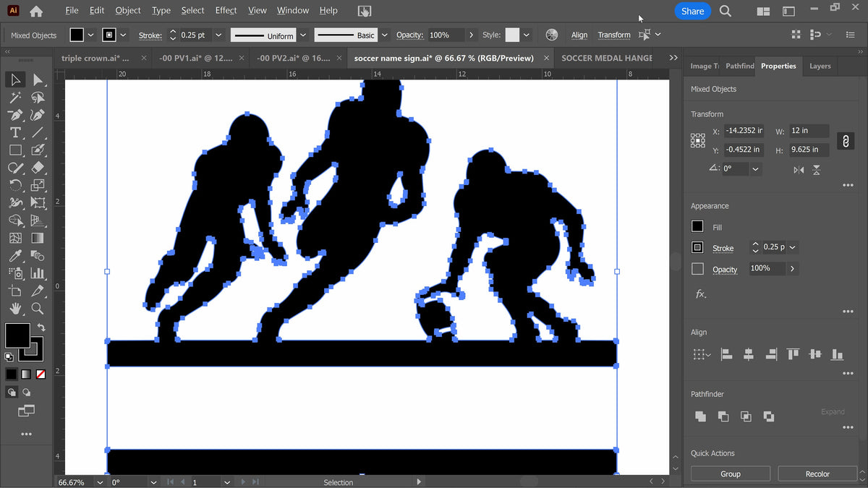868x488 pixels.
Task: Select the Magic Wand tool
Action: click(15, 98)
